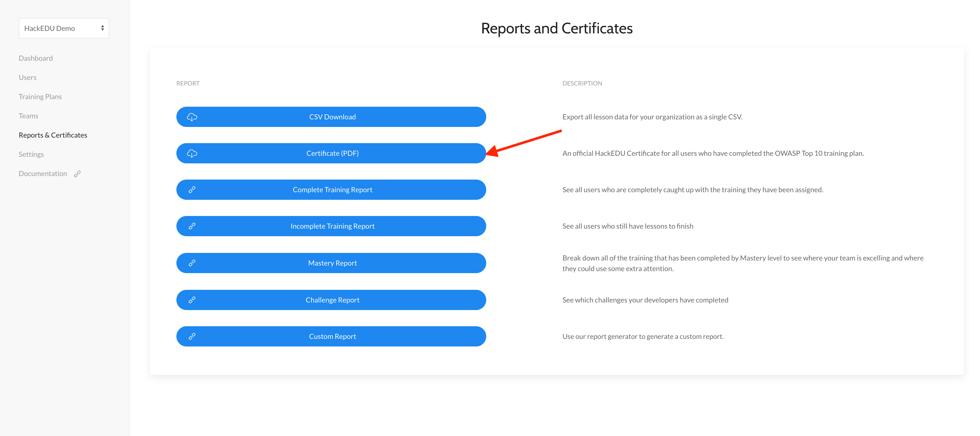Click link icon on Custom Report
Image resolution: width=980 pixels, height=436 pixels.
click(192, 336)
